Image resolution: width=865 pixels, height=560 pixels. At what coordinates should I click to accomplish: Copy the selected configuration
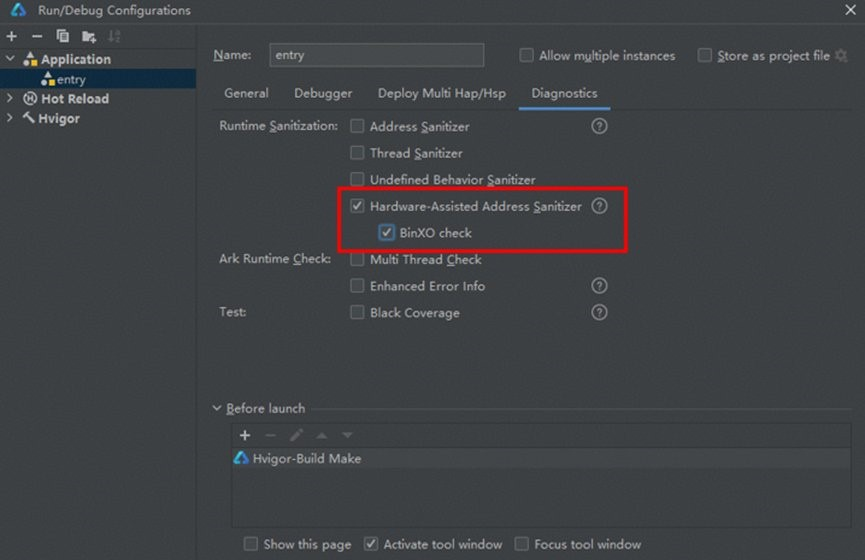[62, 36]
